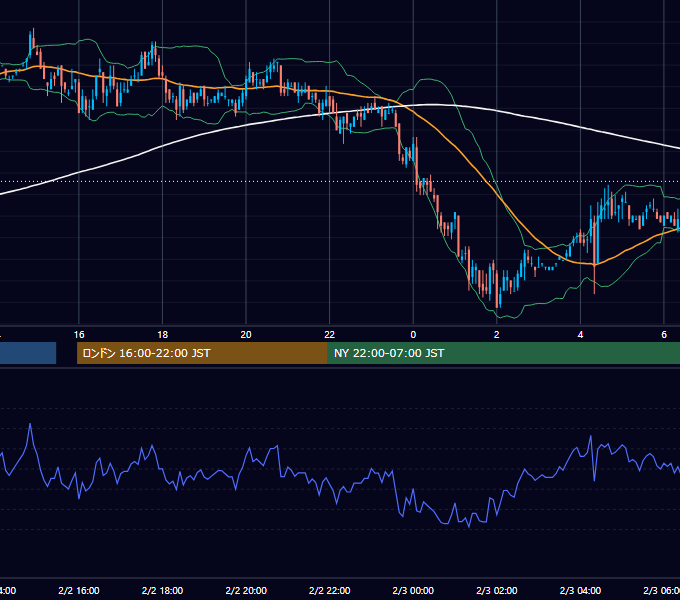Click hour label 0 on price chart axis
This screenshot has height=600, width=680.
413,335
